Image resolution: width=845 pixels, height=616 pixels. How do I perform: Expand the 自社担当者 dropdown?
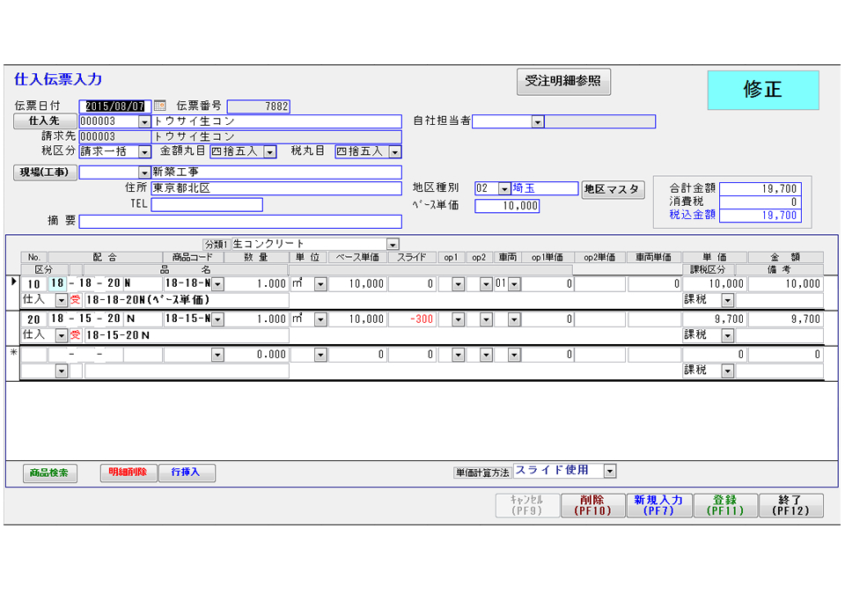(x=537, y=122)
